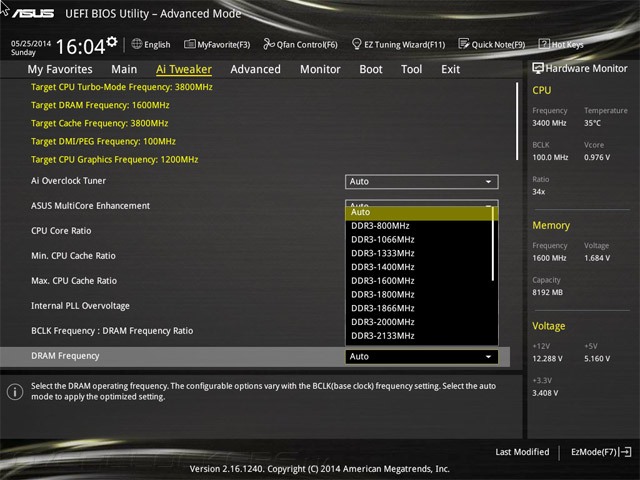
Task: Click Target CPU Graphics Frequency: 1200MHz
Action: coord(115,160)
